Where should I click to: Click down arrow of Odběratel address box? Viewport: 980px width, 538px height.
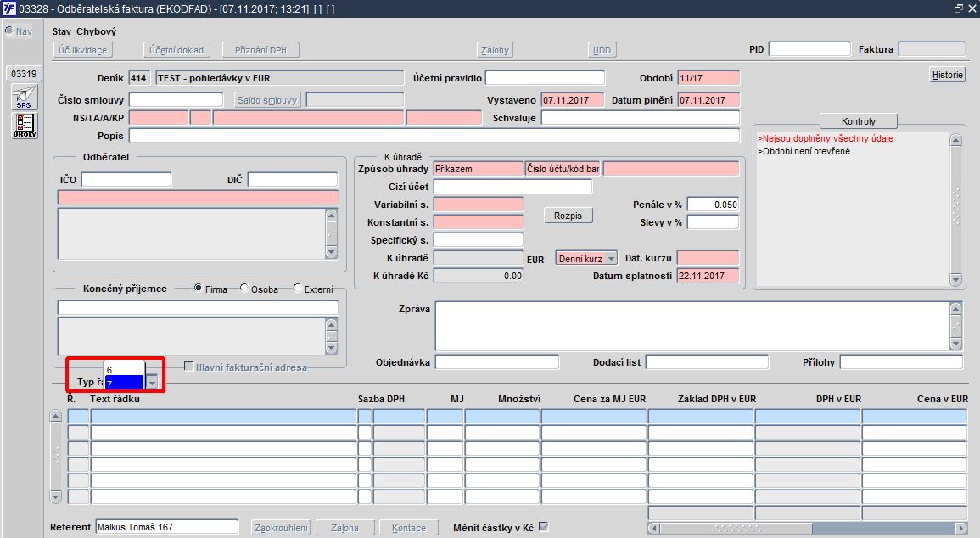[331, 252]
